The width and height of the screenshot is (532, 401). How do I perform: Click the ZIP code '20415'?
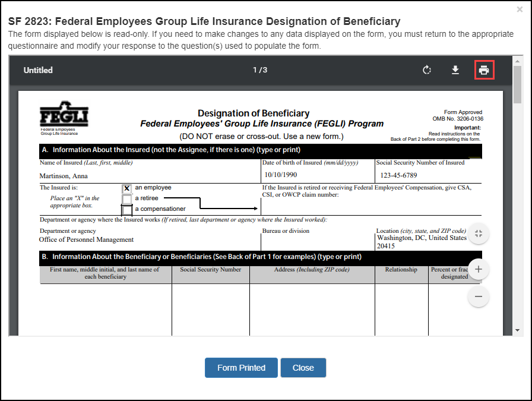386,246
